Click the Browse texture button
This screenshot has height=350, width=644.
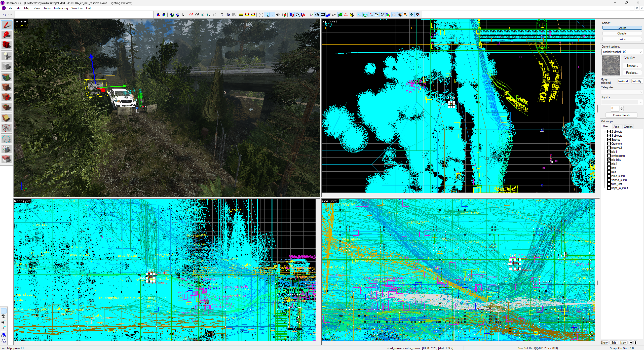632,66
